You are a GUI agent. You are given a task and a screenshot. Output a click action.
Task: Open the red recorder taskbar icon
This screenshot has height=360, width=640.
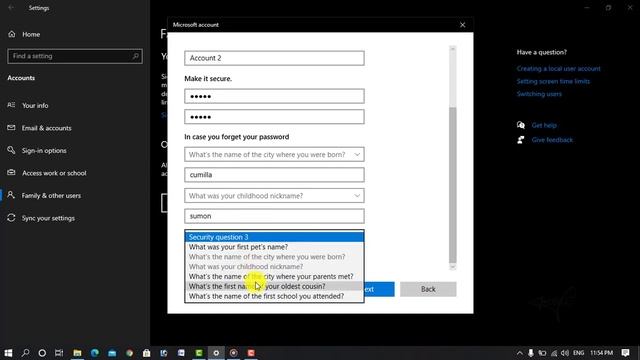[251, 353]
